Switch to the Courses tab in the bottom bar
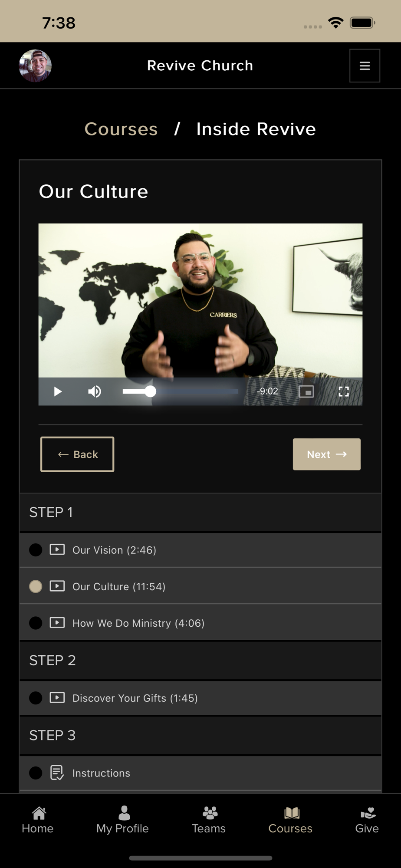The width and height of the screenshot is (401, 868). [290, 820]
